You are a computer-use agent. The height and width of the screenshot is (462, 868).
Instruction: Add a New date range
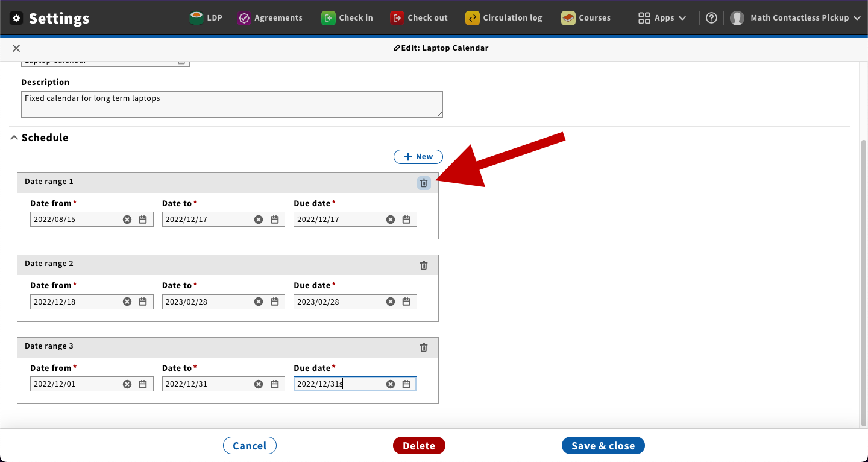[418, 157]
